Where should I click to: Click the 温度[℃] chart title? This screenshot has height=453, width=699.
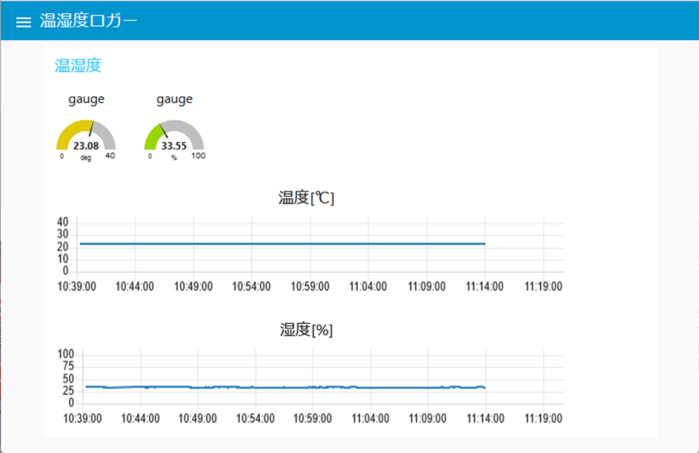click(306, 197)
